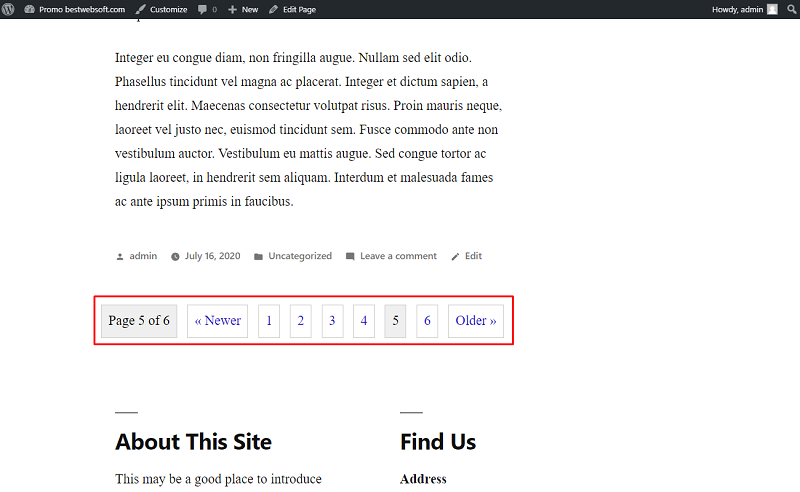Click the Page 5 of 6 label
Screen dimensions: 800x492
coord(139,321)
